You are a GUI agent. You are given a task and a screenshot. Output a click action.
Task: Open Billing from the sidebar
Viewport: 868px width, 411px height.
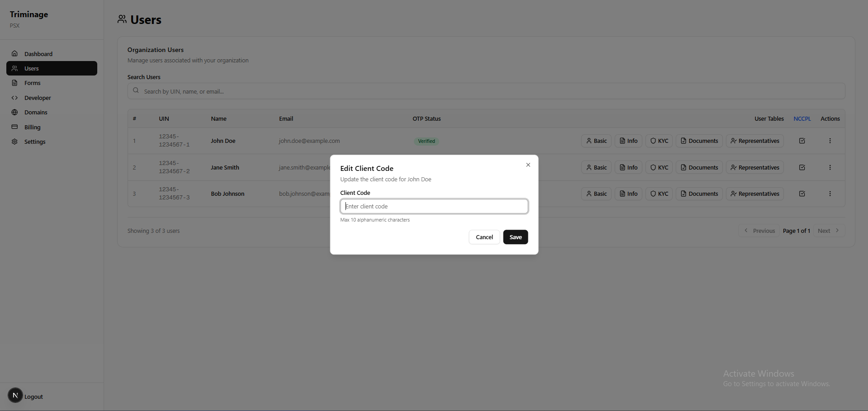[x=32, y=127]
